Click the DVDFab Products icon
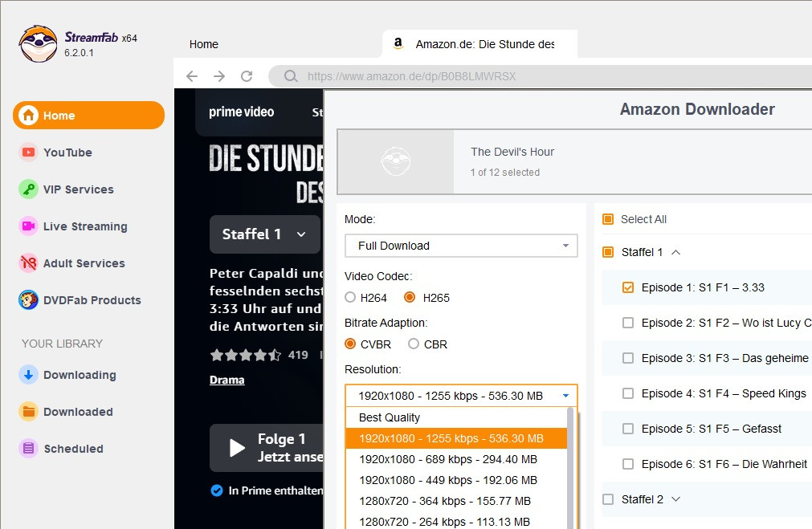 point(29,300)
